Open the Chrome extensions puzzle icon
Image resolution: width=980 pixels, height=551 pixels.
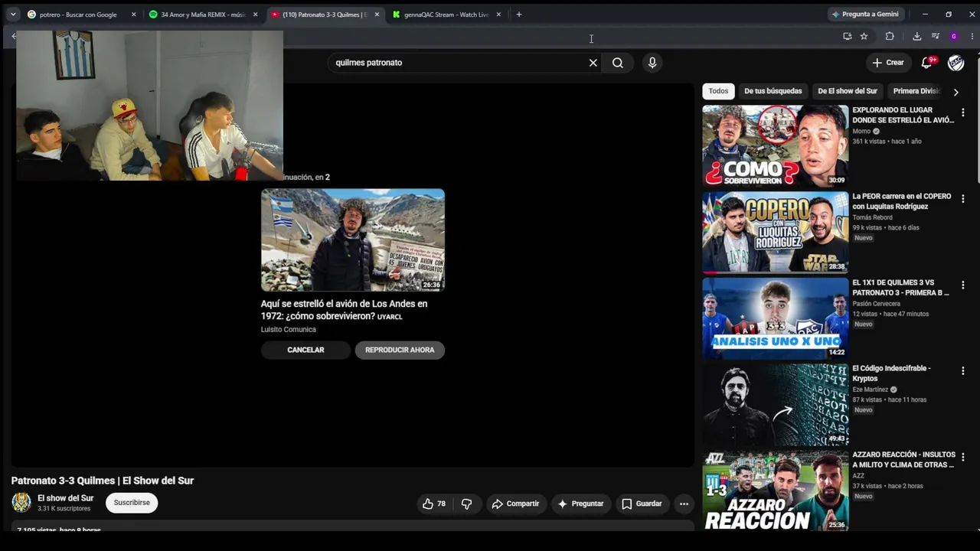tap(890, 36)
